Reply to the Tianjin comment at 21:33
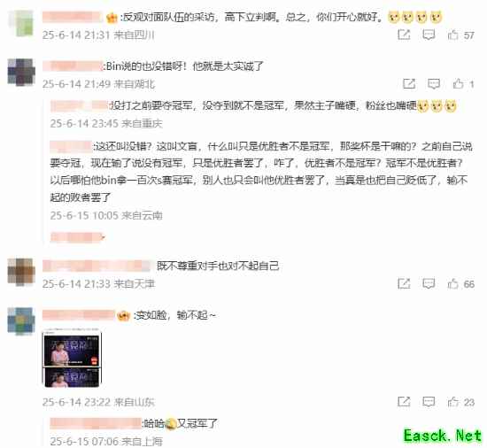 point(429,283)
